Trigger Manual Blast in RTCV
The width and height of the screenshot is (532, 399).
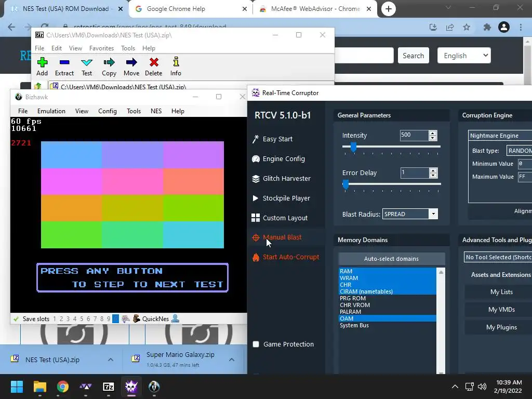(277, 237)
